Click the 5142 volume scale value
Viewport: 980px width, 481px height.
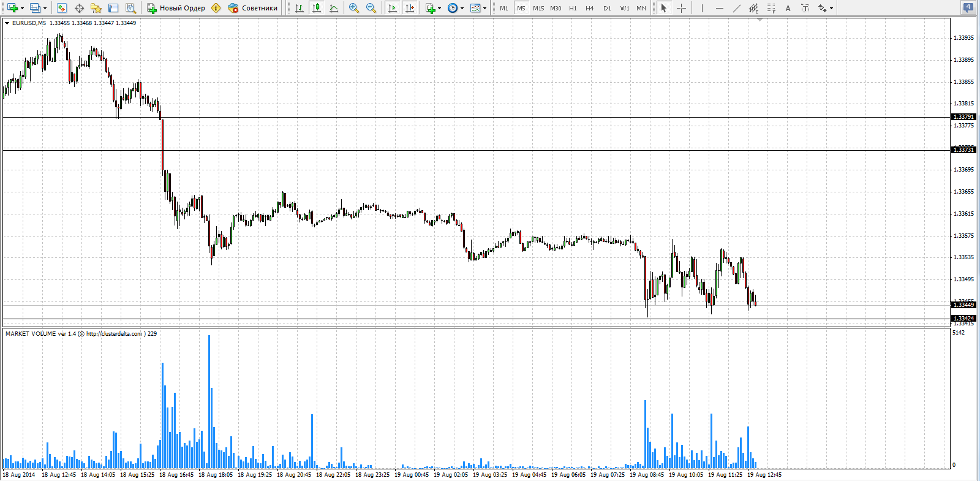click(959, 333)
